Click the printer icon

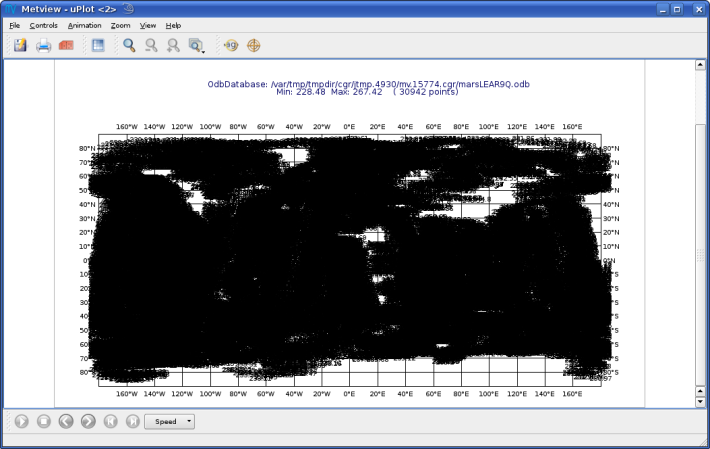coord(43,45)
